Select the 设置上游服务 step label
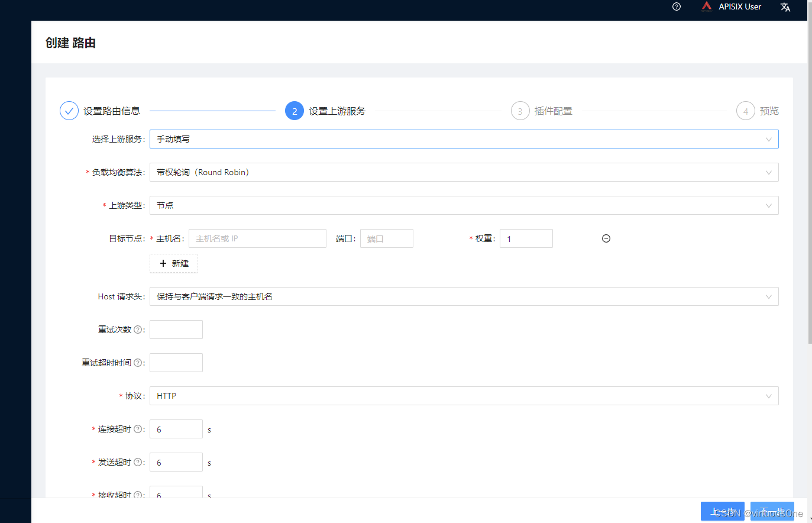The width and height of the screenshot is (812, 523). 337,111
